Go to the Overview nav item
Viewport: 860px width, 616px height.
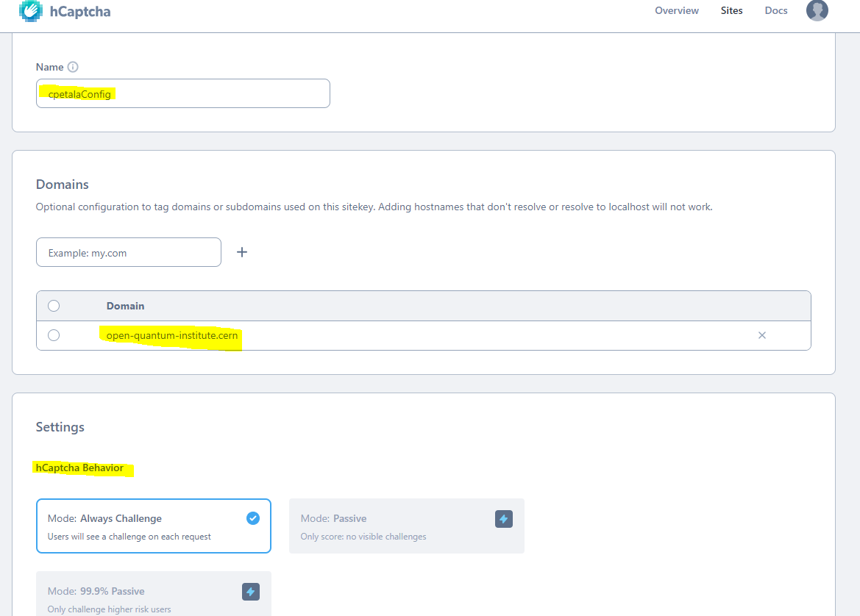677,10
